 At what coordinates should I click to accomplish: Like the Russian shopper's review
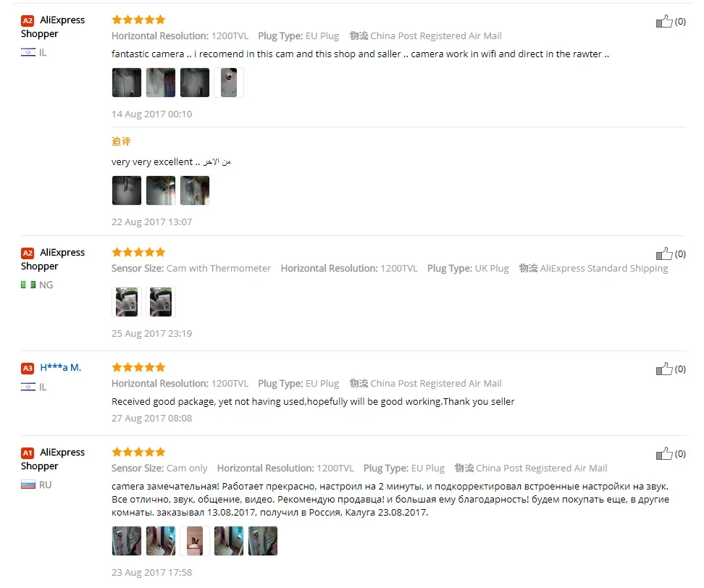664,454
